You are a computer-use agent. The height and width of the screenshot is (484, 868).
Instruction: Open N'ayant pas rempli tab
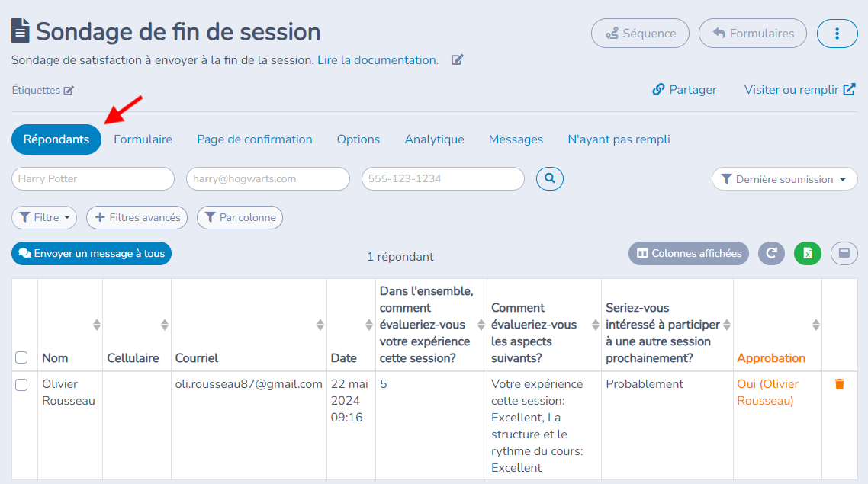point(619,139)
